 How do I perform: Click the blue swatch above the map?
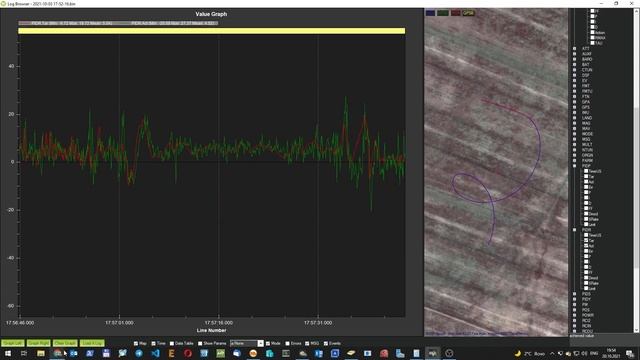(x=430, y=13)
